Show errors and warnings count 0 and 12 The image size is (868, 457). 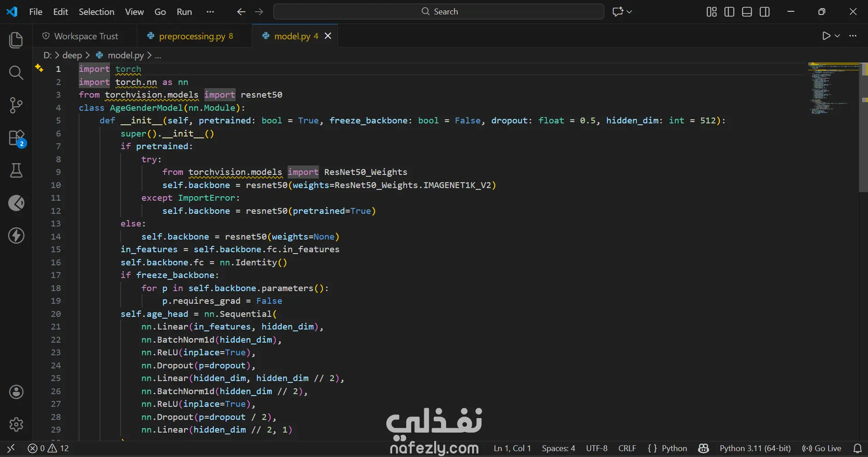tap(48, 448)
